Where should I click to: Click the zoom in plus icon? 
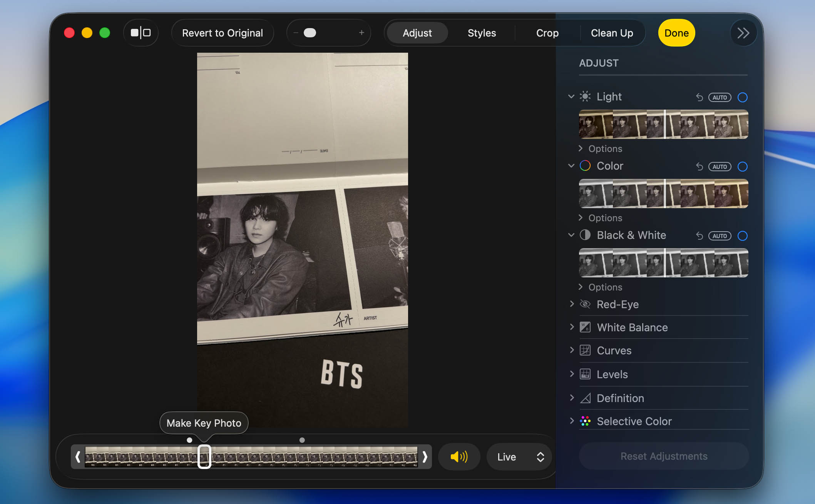(361, 33)
